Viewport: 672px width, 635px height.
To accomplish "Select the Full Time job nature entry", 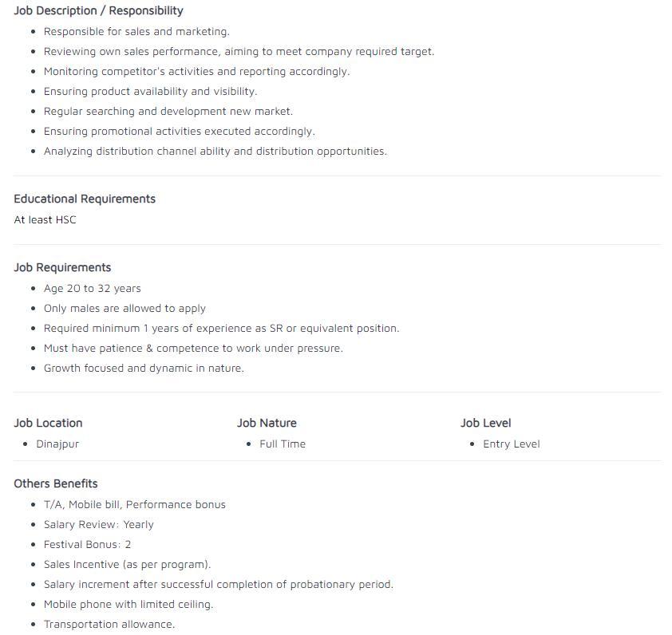I will 283,444.
